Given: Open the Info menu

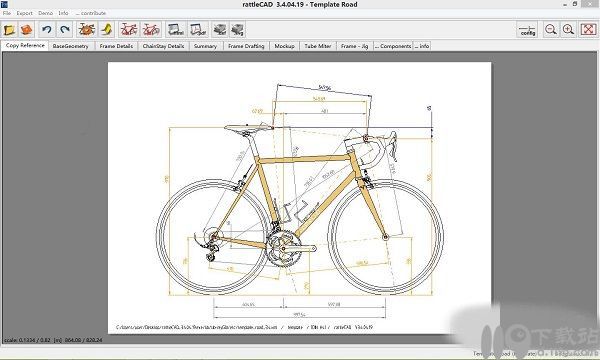Looking at the screenshot, I should [x=64, y=13].
